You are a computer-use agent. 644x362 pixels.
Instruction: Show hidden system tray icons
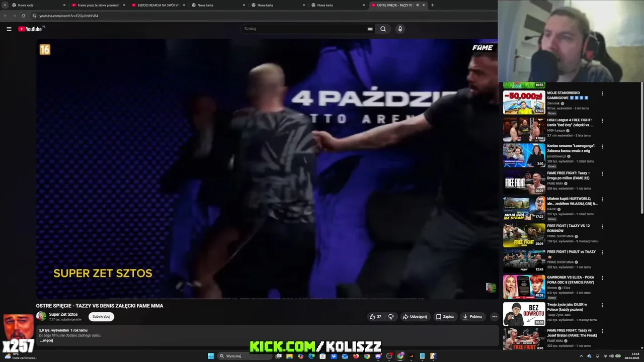[x=581, y=356]
